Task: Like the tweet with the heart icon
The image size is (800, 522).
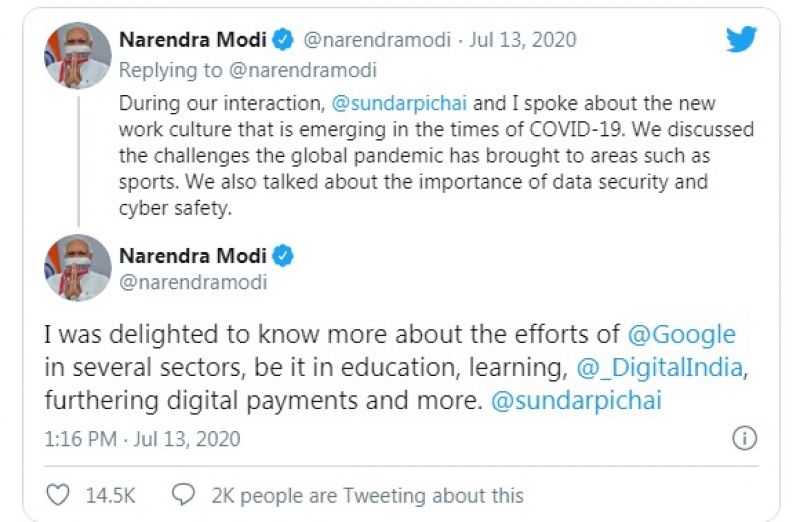Action: (59, 494)
